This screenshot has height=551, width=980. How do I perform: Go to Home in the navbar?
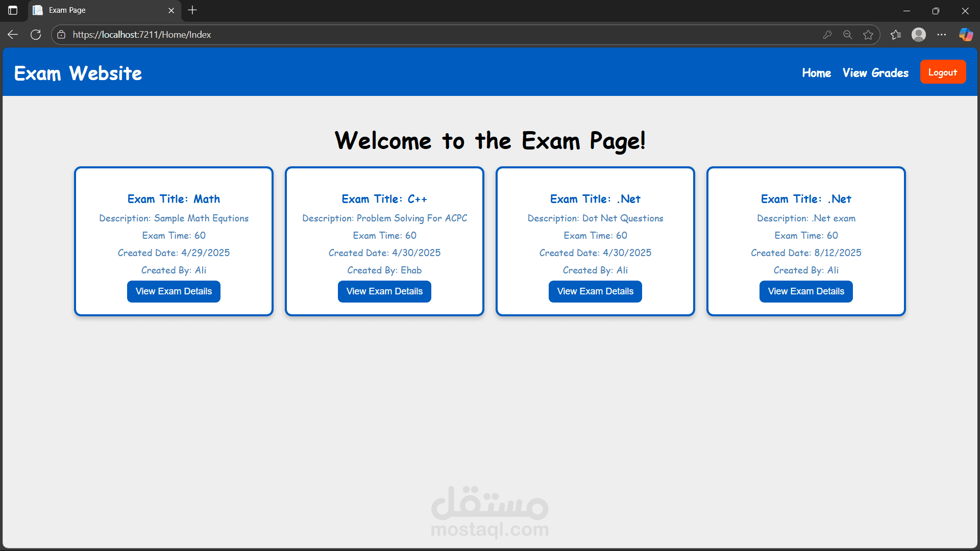click(816, 73)
